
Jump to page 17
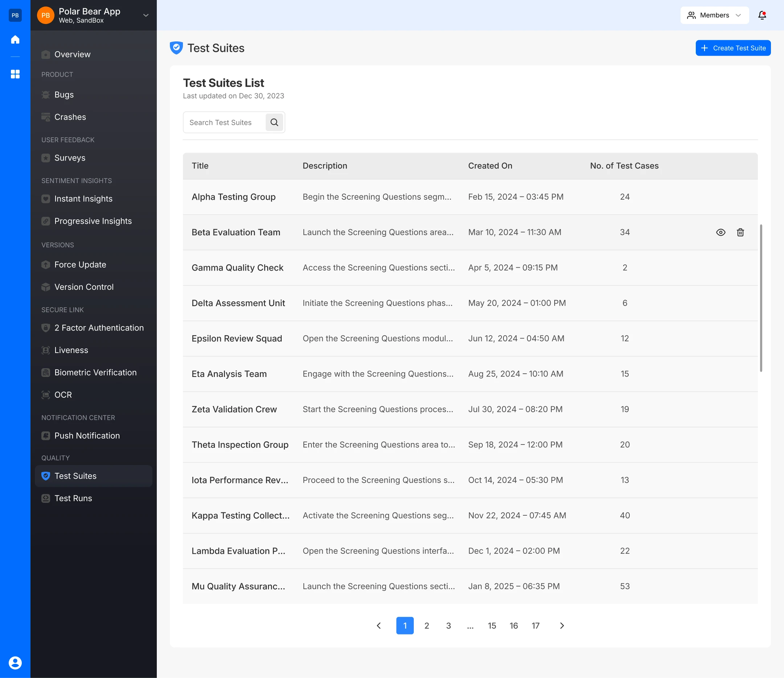coord(535,625)
